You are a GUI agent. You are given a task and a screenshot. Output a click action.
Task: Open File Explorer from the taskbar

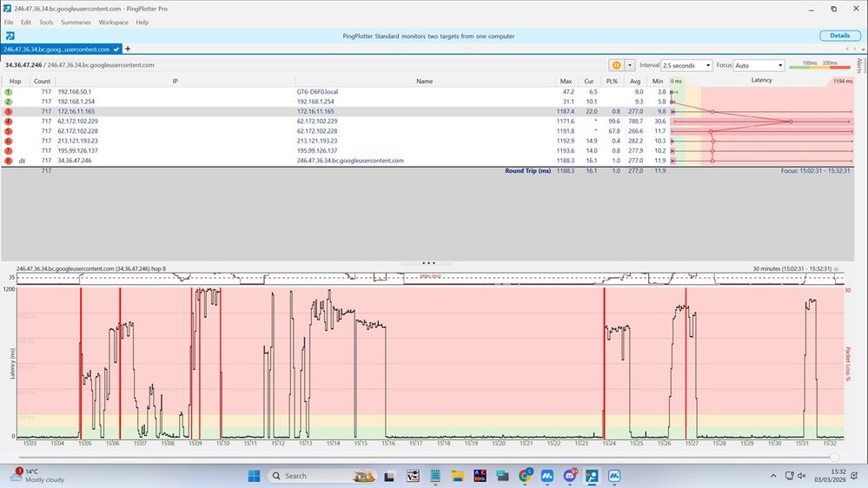(x=457, y=476)
